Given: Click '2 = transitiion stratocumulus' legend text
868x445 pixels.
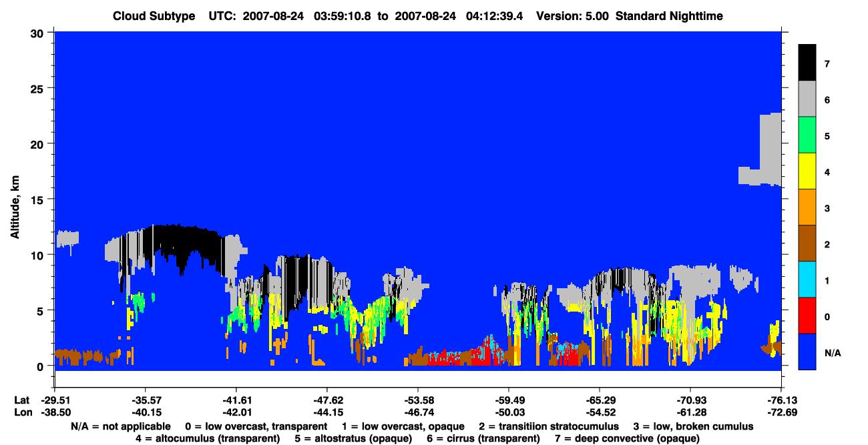Looking at the screenshot, I should click(549, 426).
